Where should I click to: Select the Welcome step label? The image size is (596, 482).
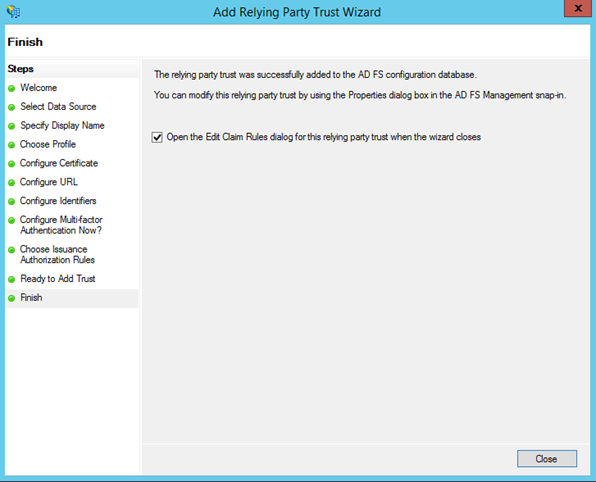38,87
